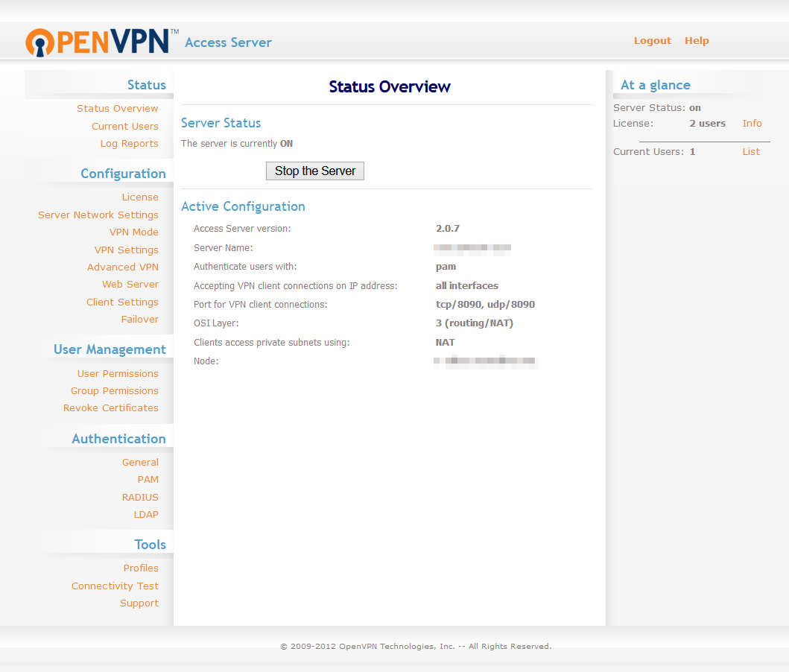
Task: Run the Connectivity Test tool
Action: [115, 586]
